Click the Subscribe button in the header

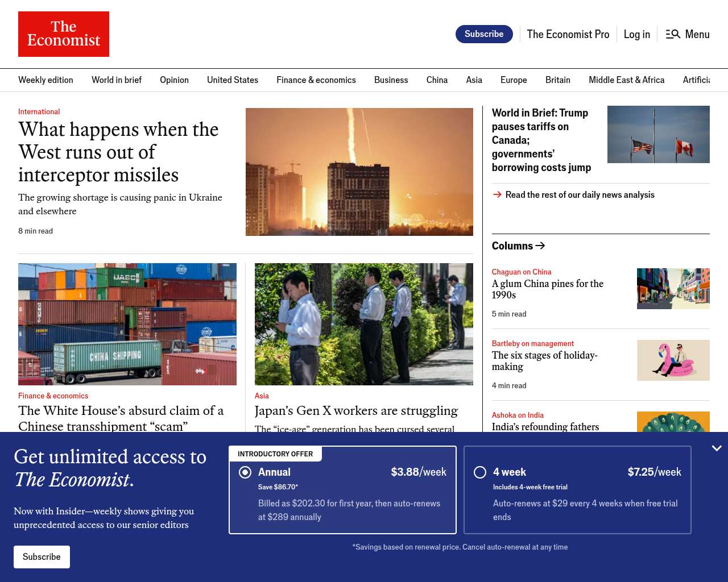pos(484,34)
